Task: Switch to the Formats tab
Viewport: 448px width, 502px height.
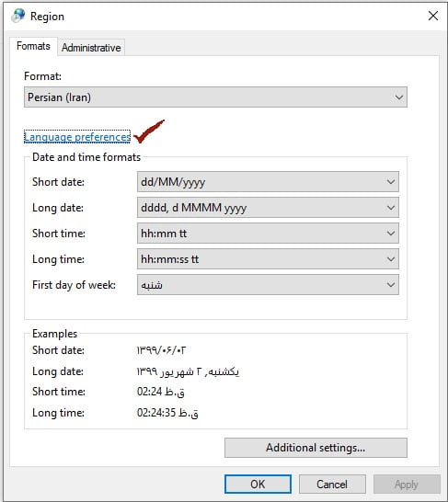Action: coord(33,46)
